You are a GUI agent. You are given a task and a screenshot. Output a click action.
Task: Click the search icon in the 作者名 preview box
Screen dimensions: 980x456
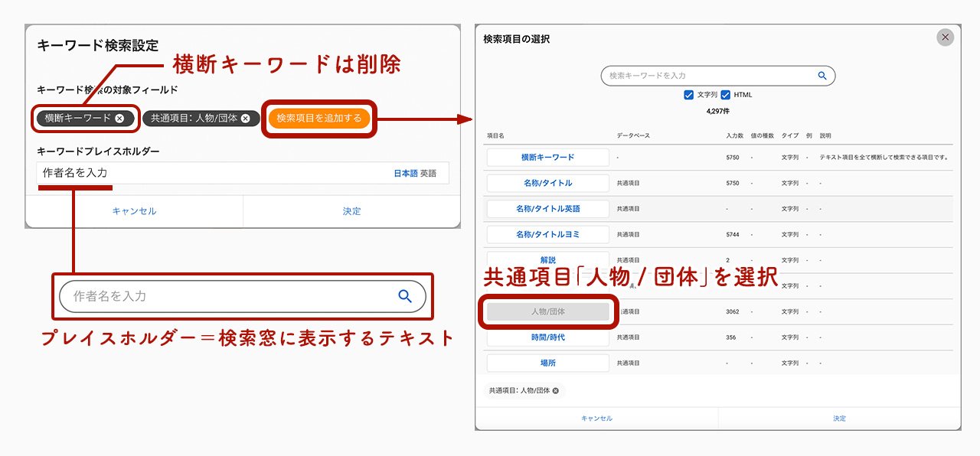pos(405,296)
